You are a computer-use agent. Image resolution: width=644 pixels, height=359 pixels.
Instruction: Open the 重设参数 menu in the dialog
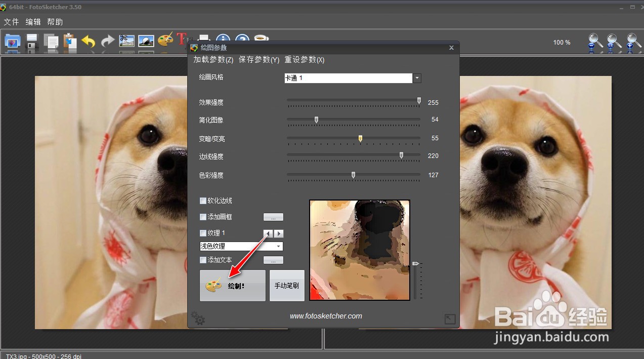tap(304, 60)
